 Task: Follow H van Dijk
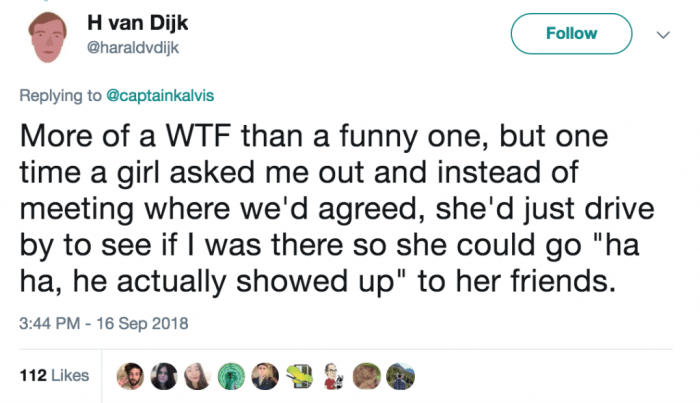click(x=571, y=34)
